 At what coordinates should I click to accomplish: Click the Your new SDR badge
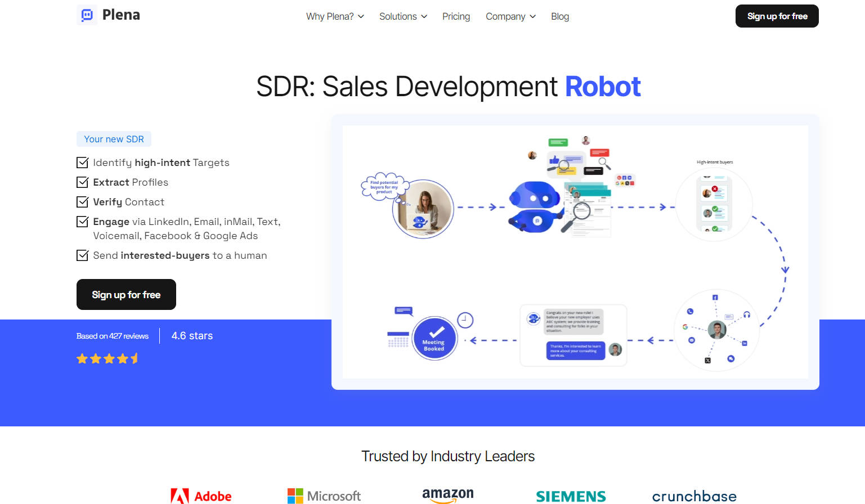pyautogui.click(x=114, y=139)
